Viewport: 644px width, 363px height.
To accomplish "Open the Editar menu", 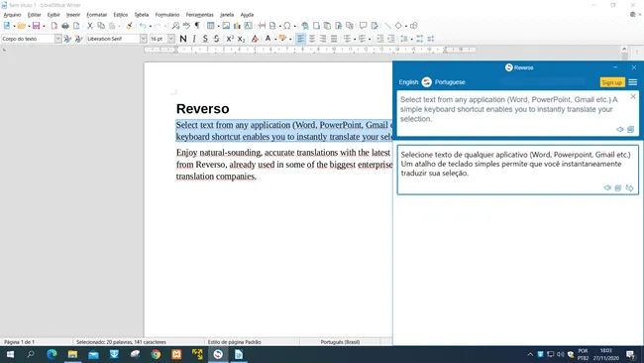I will click(x=34, y=15).
